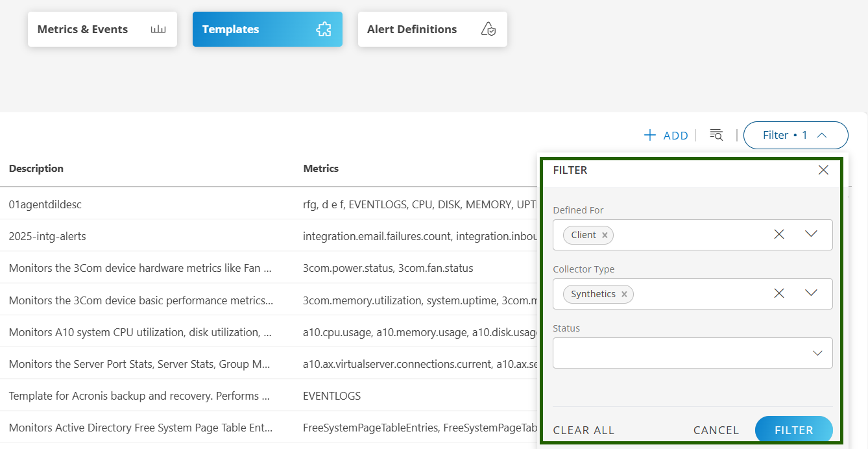Image resolution: width=868 pixels, height=449 pixels.
Task: Click the ADD plus icon
Action: [x=650, y=135]
